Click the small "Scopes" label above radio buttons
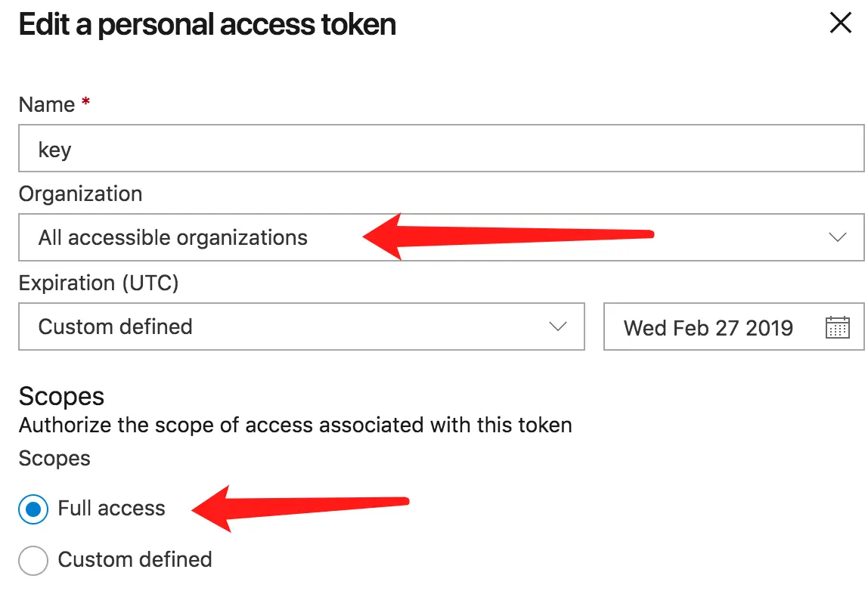 pos(54,459)
